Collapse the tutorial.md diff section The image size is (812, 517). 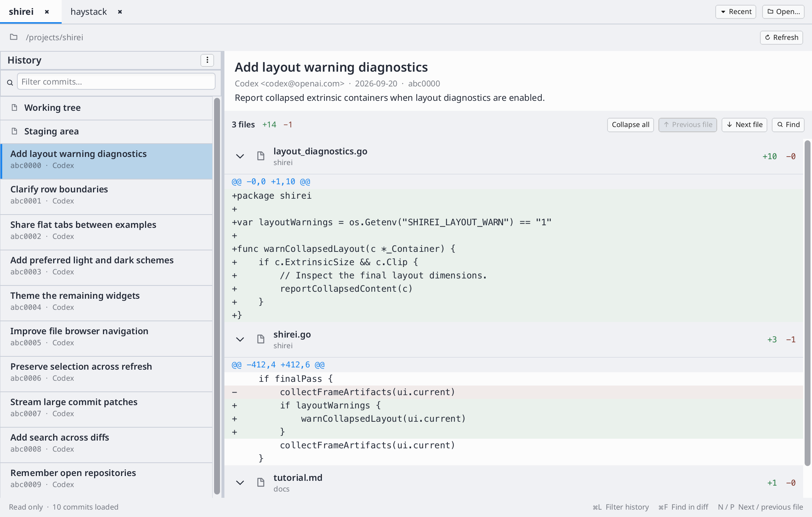(240, 483)
